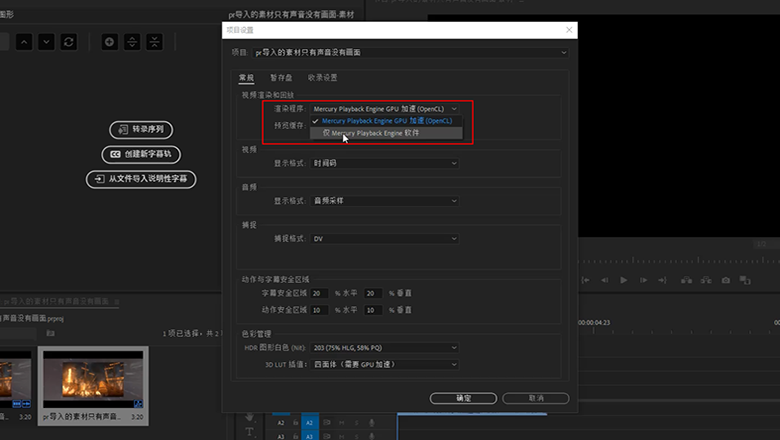Close the Project Settings dialog
This screenshot has width=780, height=440.
569,30
